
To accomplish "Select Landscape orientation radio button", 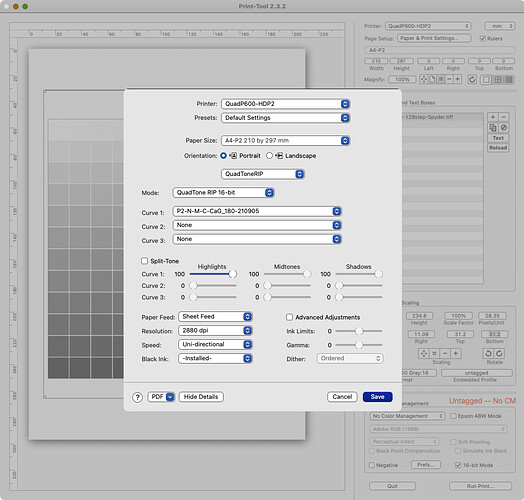I will tap(269, 156).
